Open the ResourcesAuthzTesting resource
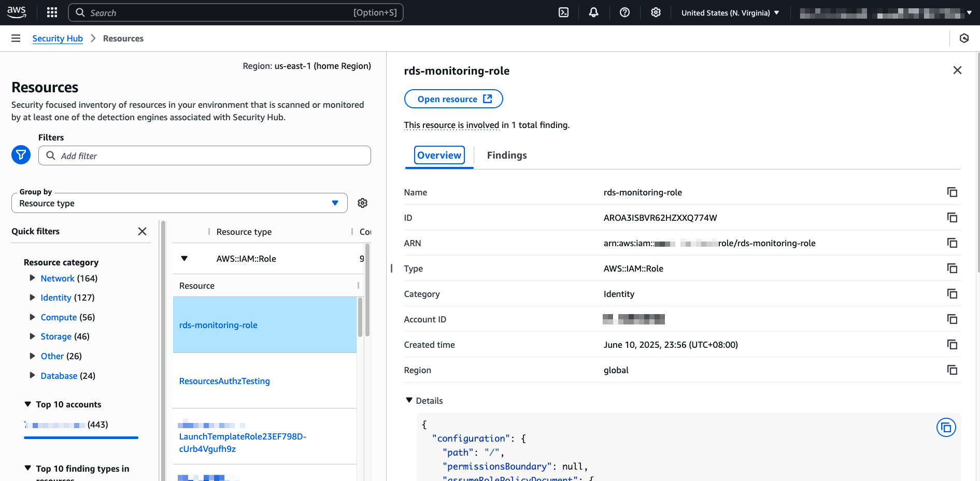Image resolution: width=980 pixels, height=481 pixels. click(x=224, y=381)
